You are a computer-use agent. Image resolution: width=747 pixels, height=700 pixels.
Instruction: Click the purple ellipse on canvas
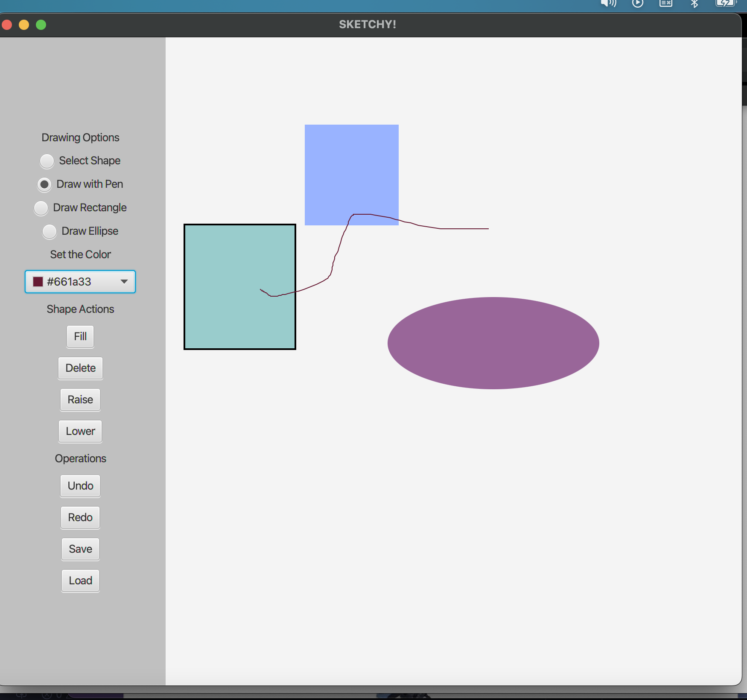pos(493,343)
